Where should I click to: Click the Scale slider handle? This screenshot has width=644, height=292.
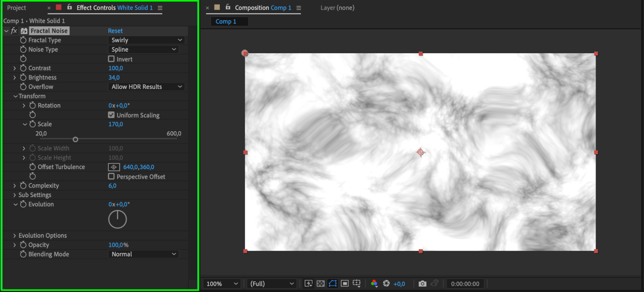(x=75, y=139)
